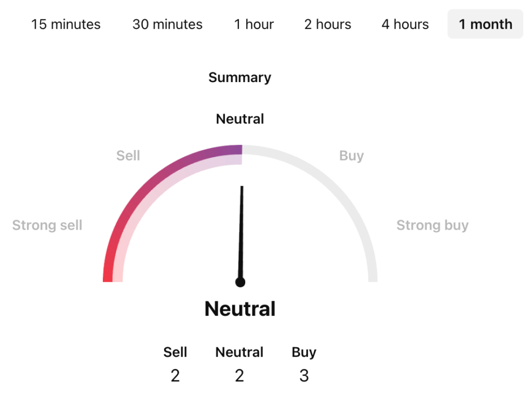Click the Buy count of 3
The width and height of the screenshot is (532, 396).
[304, 375]
